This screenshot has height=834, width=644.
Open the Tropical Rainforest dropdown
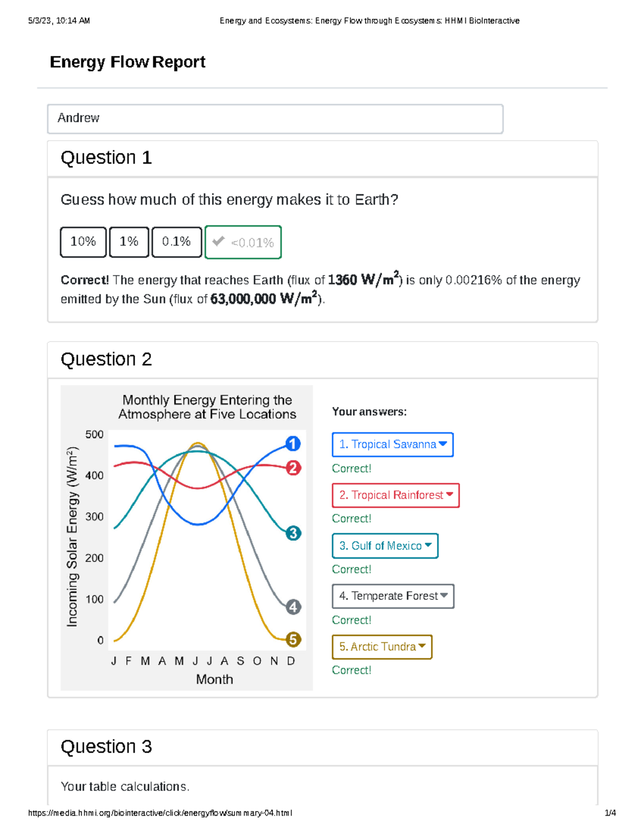396,495
